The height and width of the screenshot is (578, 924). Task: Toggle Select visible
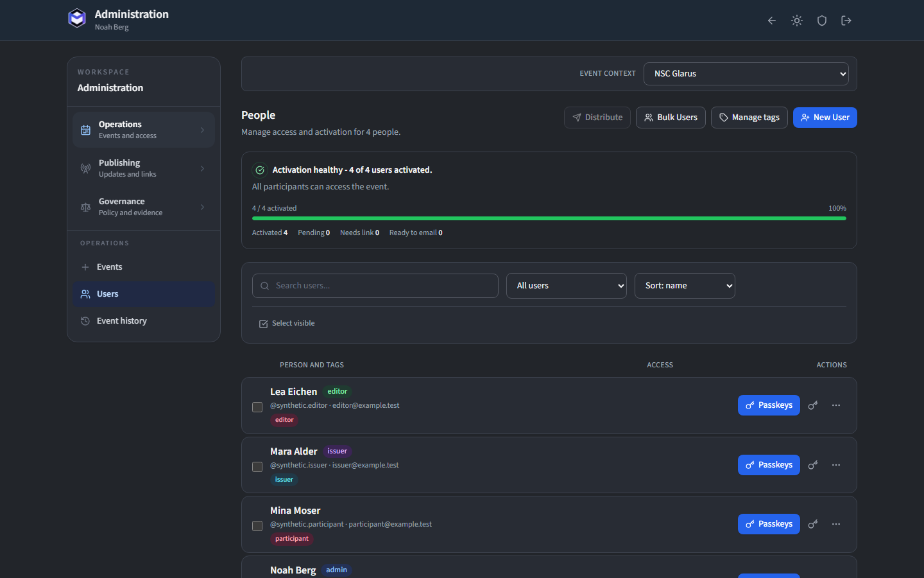pyautogui.click(x=287, y=324)
